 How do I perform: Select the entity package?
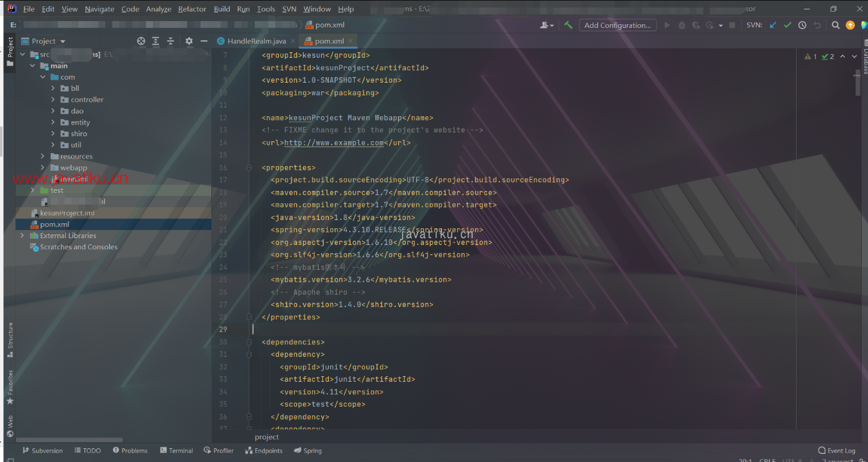[x=80, y=122]
